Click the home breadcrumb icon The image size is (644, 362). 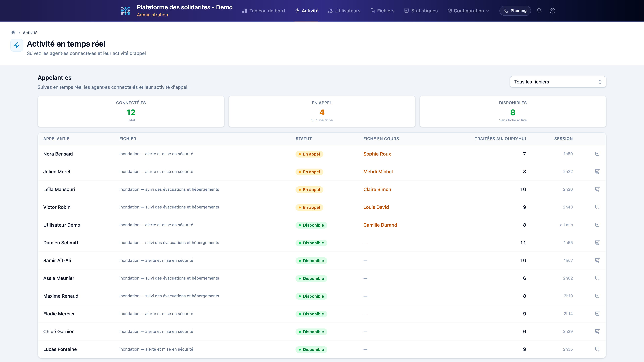pyautogui.click(x=13, y=32)
